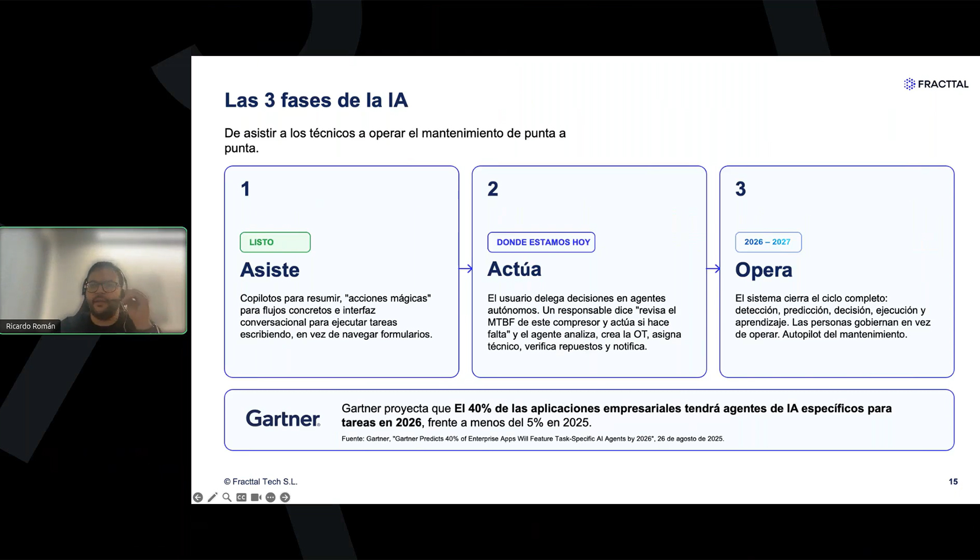Image resolution: width=980 pixels, height=560 pixels.
Task: Click the LISTO badge
Action: [275, 242]
